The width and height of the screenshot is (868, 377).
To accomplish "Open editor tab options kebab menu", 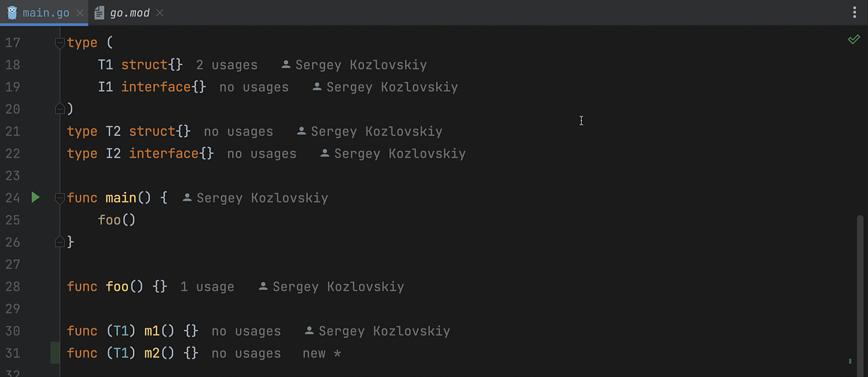I will (855, 13).
